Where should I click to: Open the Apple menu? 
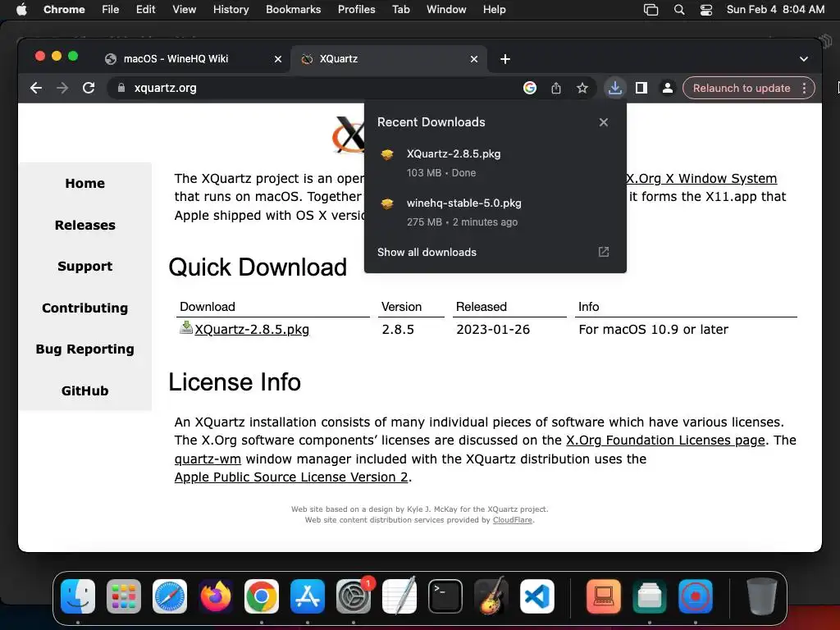[21, 10]
